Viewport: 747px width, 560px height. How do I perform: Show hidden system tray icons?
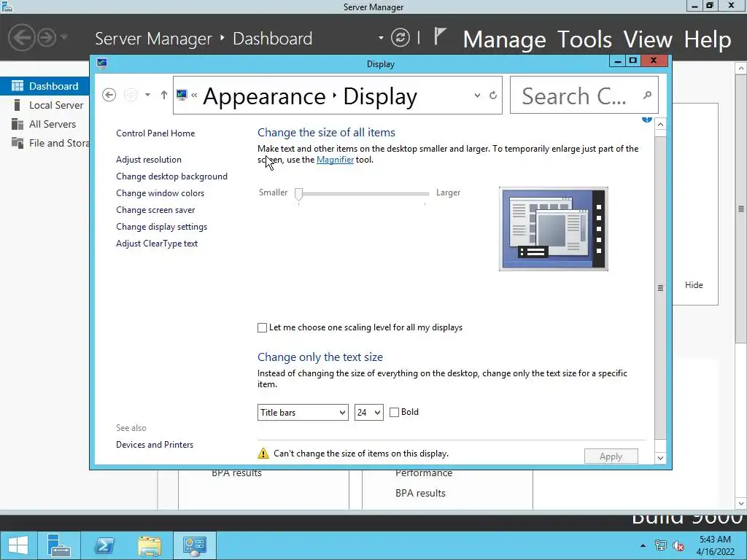(643, 545)
